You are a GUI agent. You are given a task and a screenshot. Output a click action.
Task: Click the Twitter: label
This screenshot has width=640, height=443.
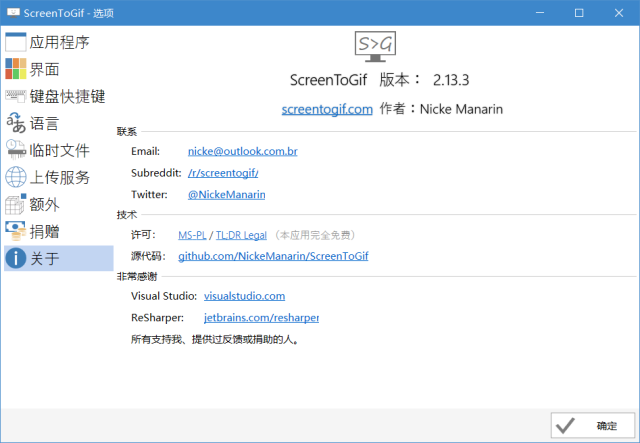tap(149, 194)
